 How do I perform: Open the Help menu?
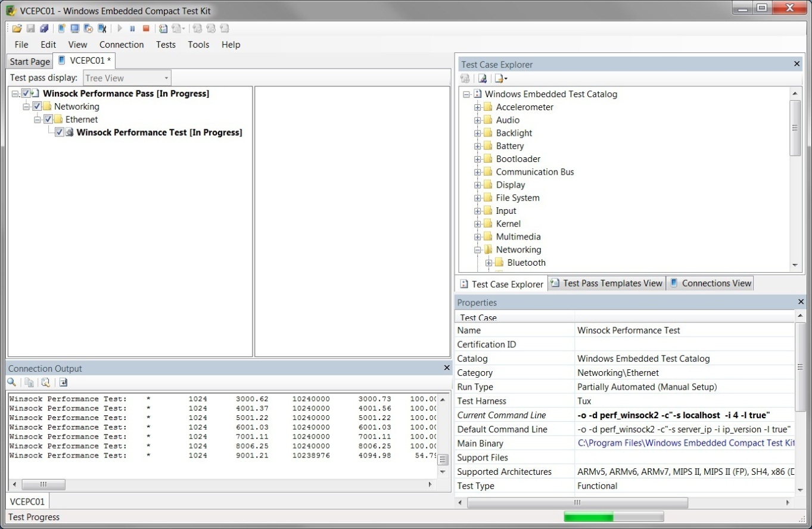click(231, 45)
